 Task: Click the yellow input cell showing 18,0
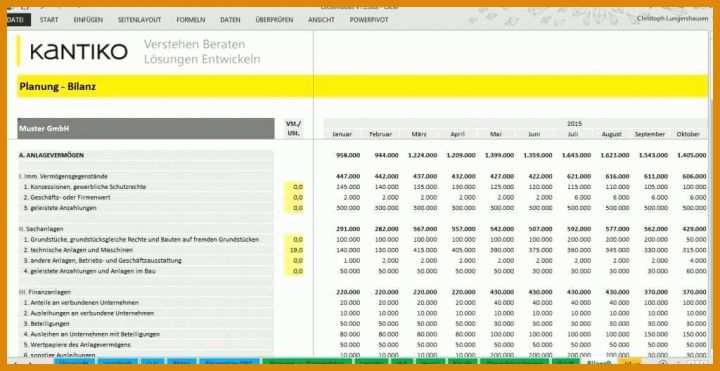(293, 250)
